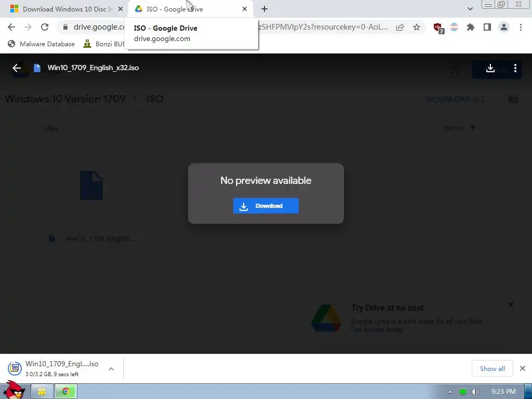Open the Angry Birds start button
This screenshot has width=532, height=399.
pos(14,390)
